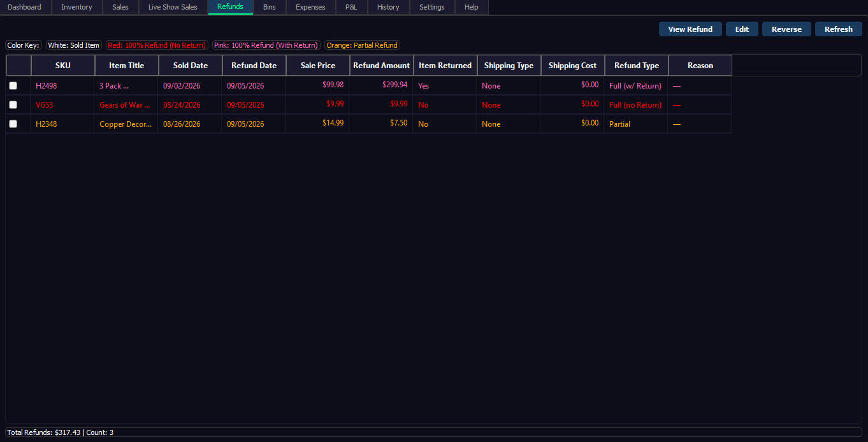Click the 'Orange: Partial Refund' key
Viewport: 868px width, 442px height.
coord(362,45)
